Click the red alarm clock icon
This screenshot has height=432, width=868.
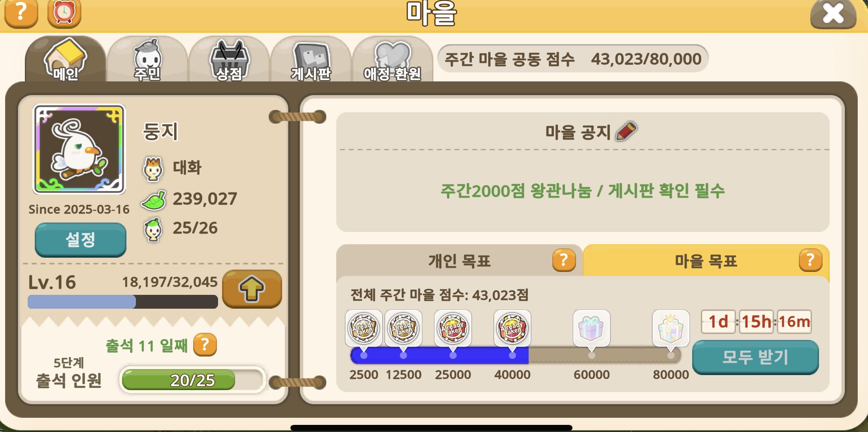[x=64, y=13]
